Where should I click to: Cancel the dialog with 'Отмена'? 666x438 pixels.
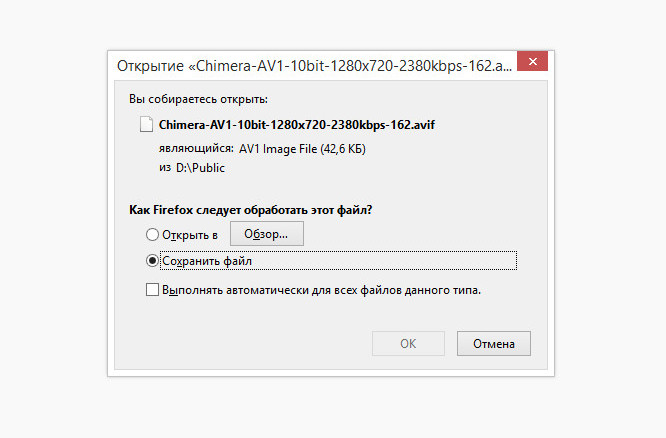click(x=494, y=343)
